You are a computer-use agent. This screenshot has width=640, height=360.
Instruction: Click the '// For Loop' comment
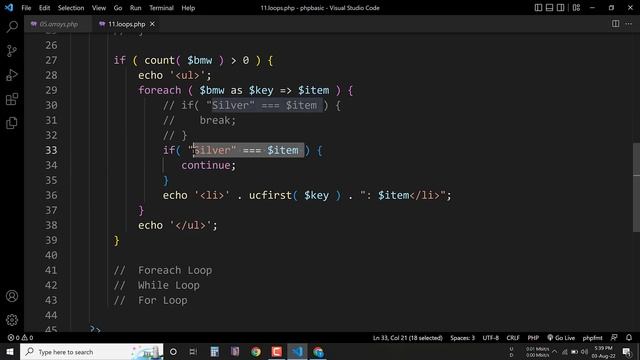click(151, 300)
